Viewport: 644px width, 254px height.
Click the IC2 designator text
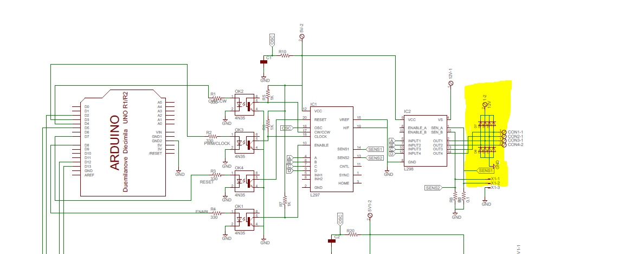408,111
